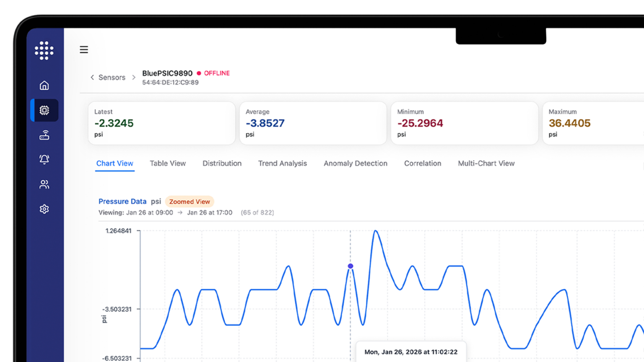The height and width of the screenshot is (362, 644).
Task: Open the Multi-Chart View tab
Action: (486, 163)
